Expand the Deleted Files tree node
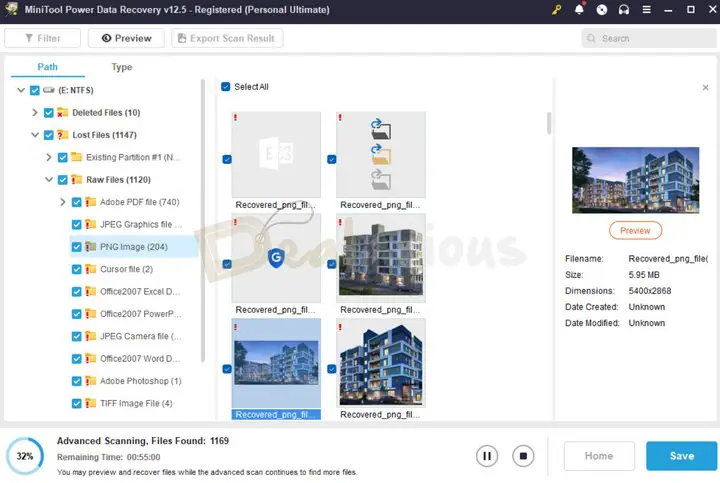This screenshot has width=720, height=483. point(35,113)
